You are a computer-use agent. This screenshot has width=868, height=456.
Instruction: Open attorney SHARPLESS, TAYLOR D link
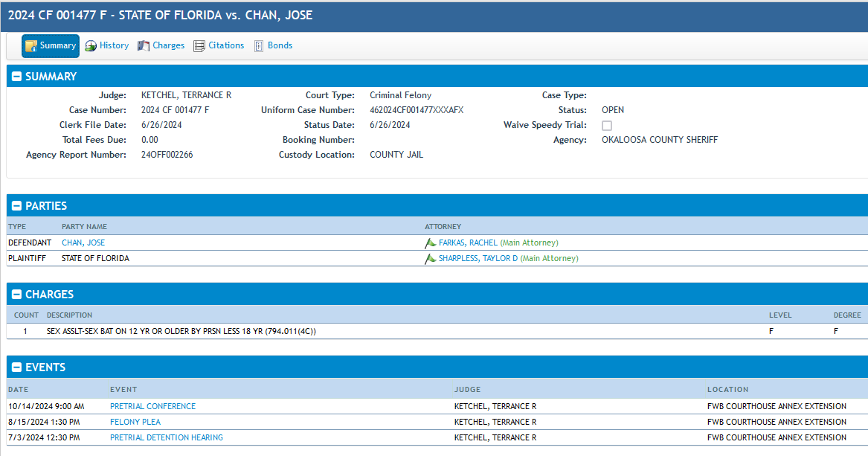point(478,258)
